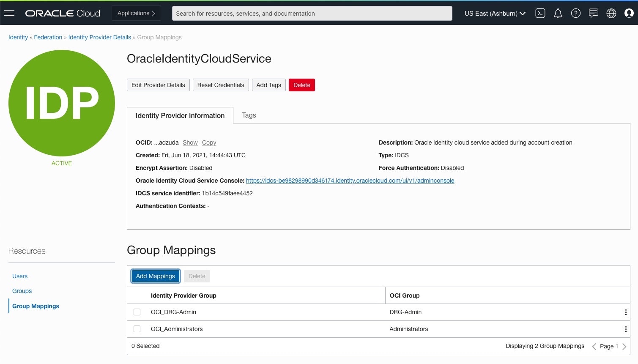Open actions menu for OCI_DRG-Admin row

(625, 312)
